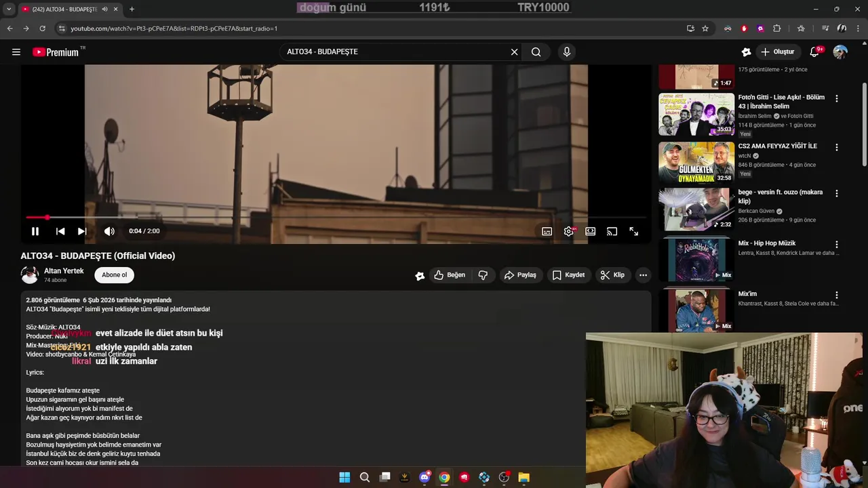
Task: Click the Oluştur create button
Action: click(x=778, y=52)
